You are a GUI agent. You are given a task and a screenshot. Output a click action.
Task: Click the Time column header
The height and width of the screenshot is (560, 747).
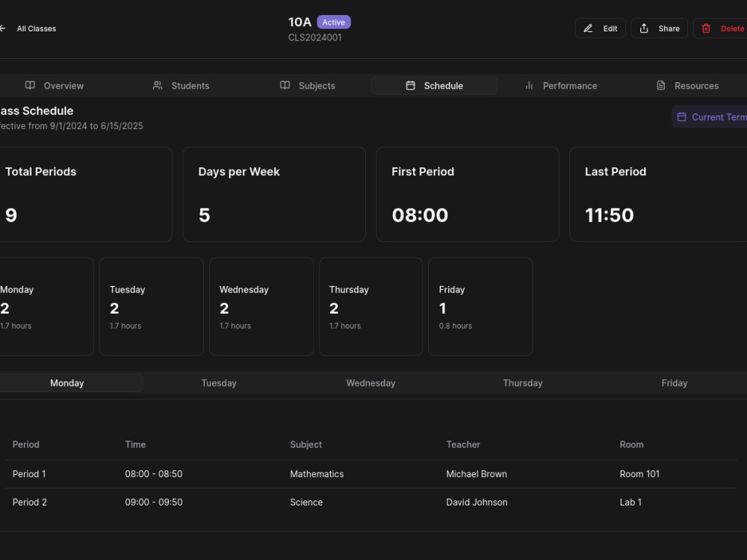coord(135,444)
